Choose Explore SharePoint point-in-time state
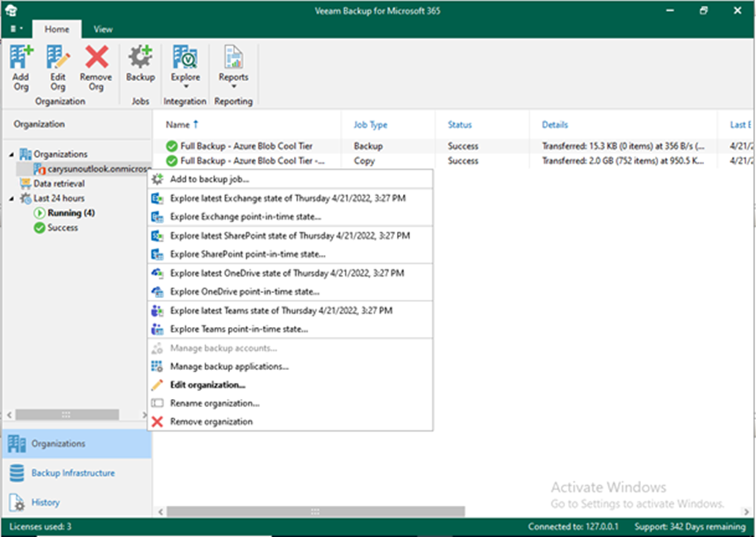 pyautogui.click(x=245, y=254)
